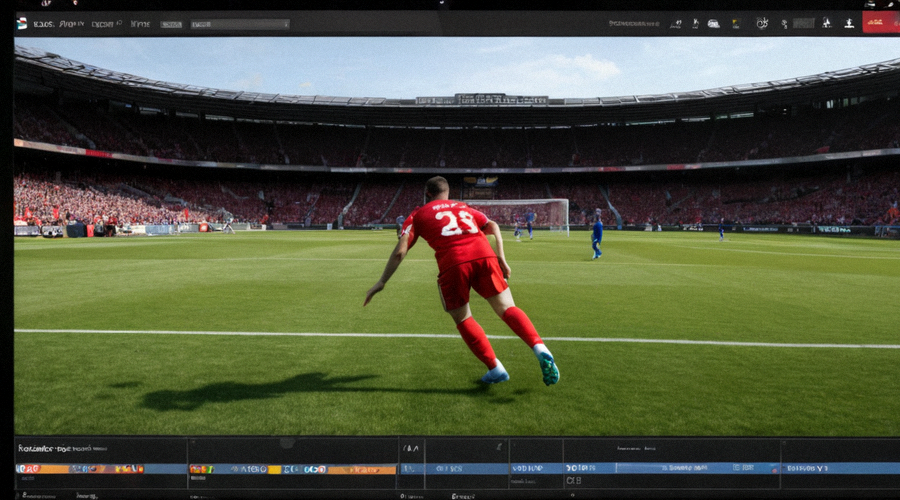
Task: Open the second menu item in the top bar
Action: tap(72, 24)
